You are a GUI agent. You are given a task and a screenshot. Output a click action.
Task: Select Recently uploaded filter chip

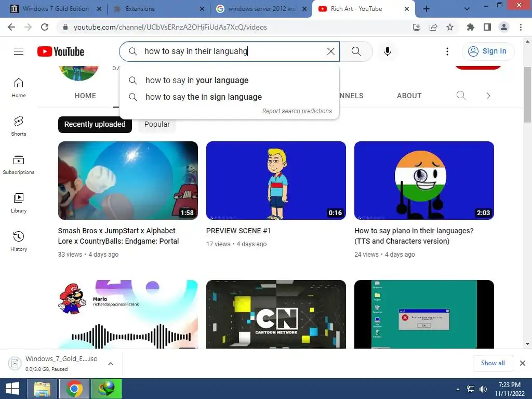click(95, 124)
